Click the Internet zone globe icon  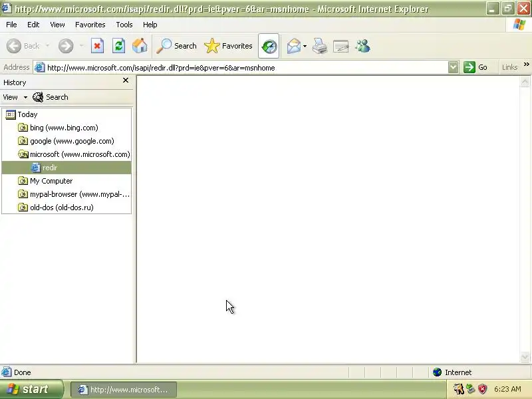point(438,372)
